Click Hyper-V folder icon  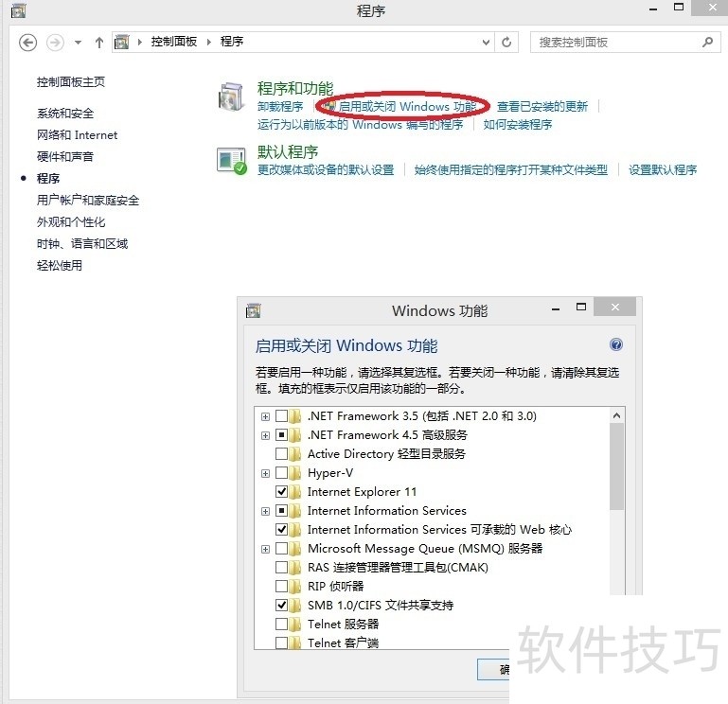tap(295, 472)
